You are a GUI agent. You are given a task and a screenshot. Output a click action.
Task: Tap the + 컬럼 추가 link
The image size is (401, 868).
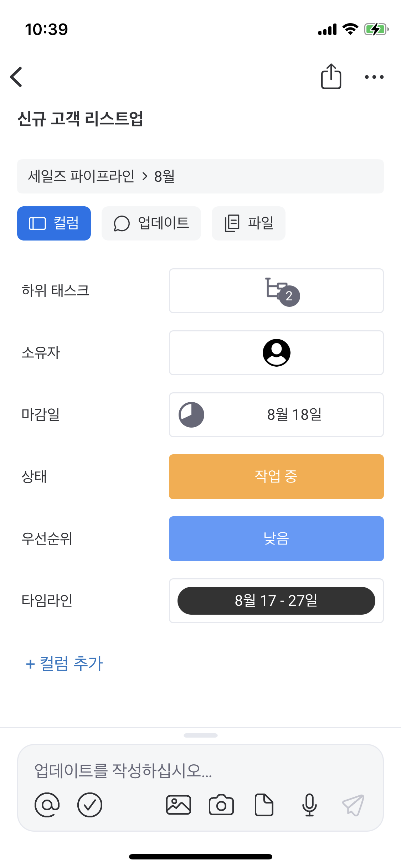[65, 663]
